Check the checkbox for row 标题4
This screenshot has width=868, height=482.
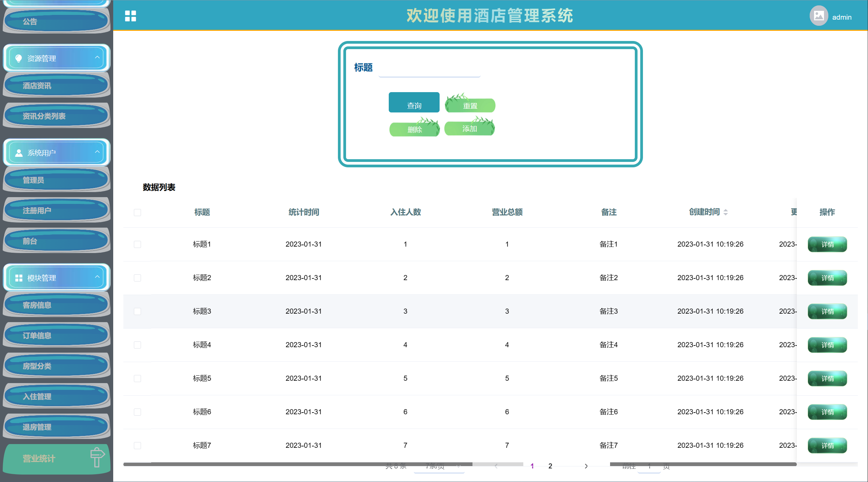(x=137, y=345)
